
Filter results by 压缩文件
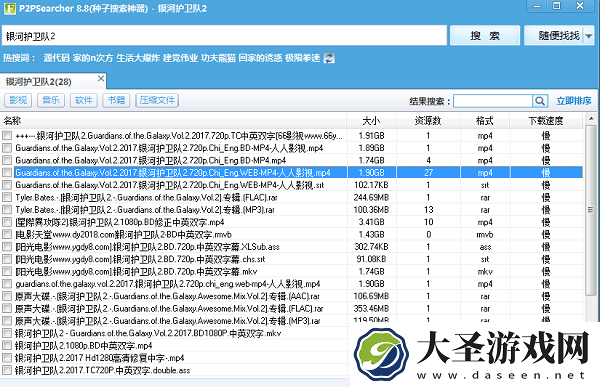(x=157, y=100)
